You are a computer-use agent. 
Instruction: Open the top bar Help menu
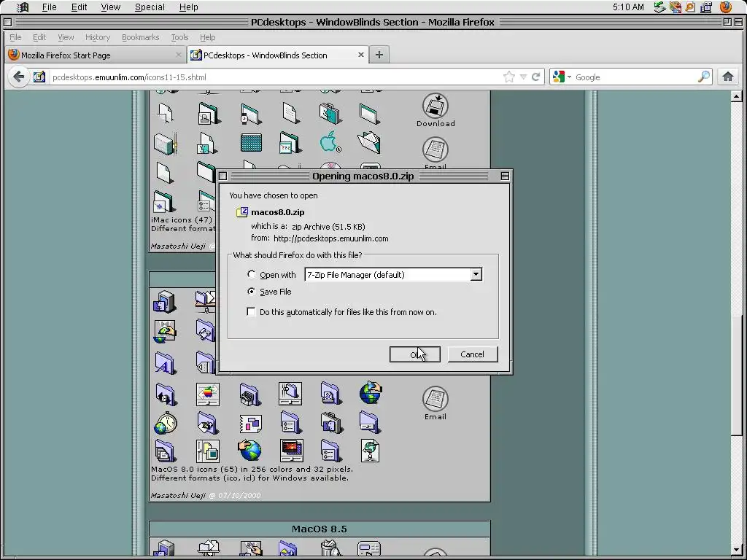(x=189, y=7)
